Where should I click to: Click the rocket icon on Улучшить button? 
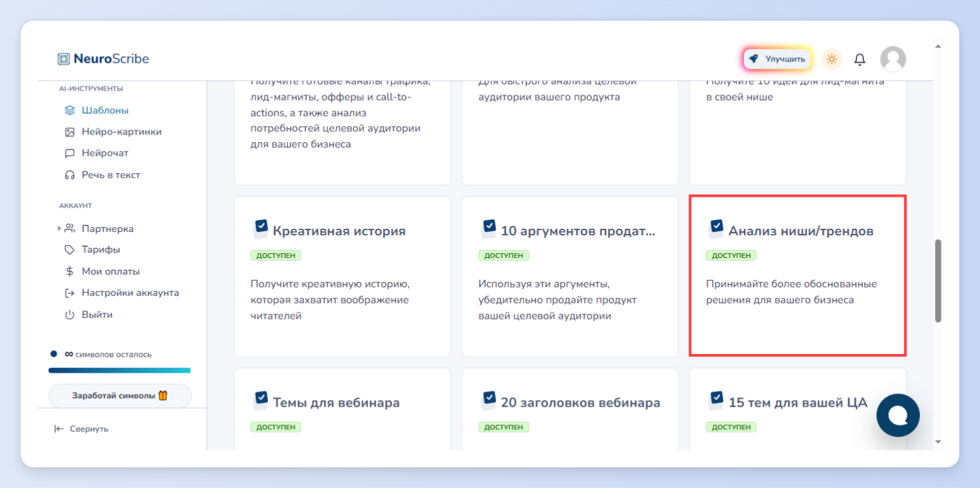click(753, 59)
